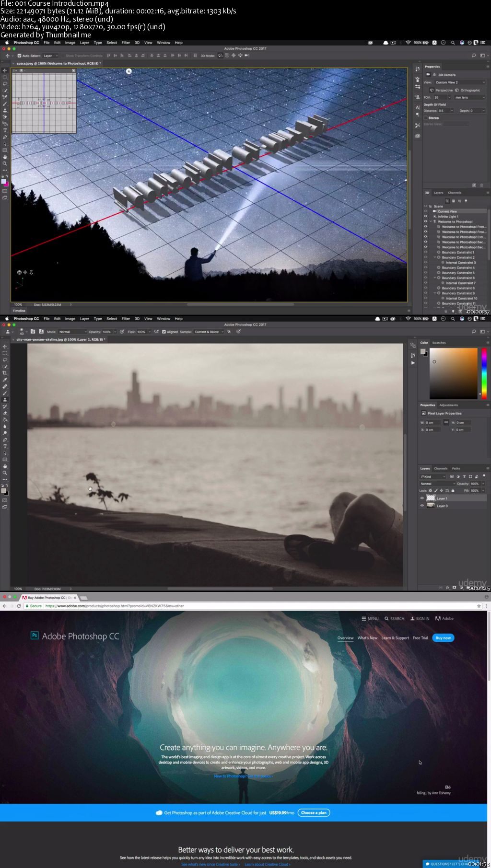
Task: Open the Normal blend mode dropdown in Layers panel
Action: [437, 484]
